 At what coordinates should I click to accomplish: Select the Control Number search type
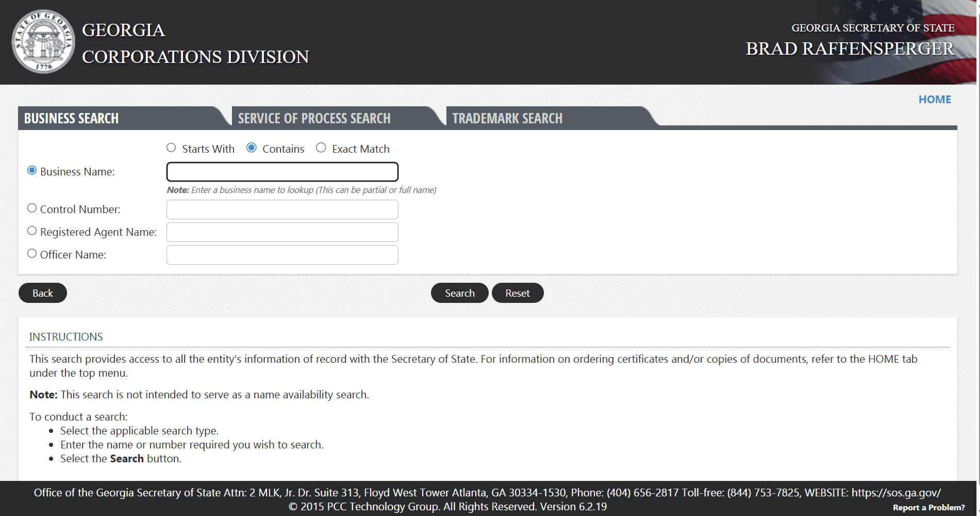coord(32,208)
